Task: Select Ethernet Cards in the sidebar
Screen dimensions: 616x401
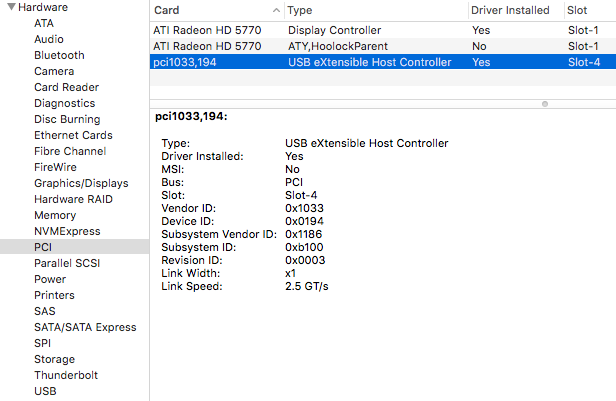Action: click(x=73, y=135)
